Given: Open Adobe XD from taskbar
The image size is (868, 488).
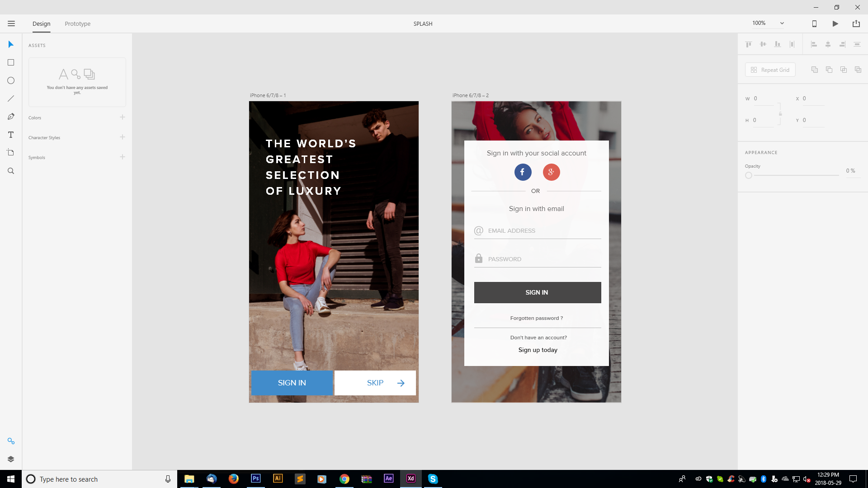Looking at the screenshot, I should point(411,479).
